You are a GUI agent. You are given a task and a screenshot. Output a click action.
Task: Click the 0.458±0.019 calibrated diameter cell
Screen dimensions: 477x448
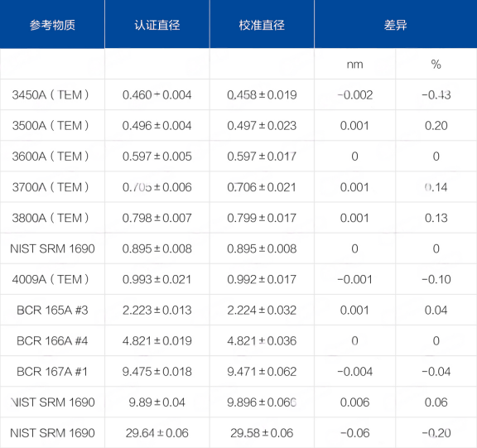[262, 95]
